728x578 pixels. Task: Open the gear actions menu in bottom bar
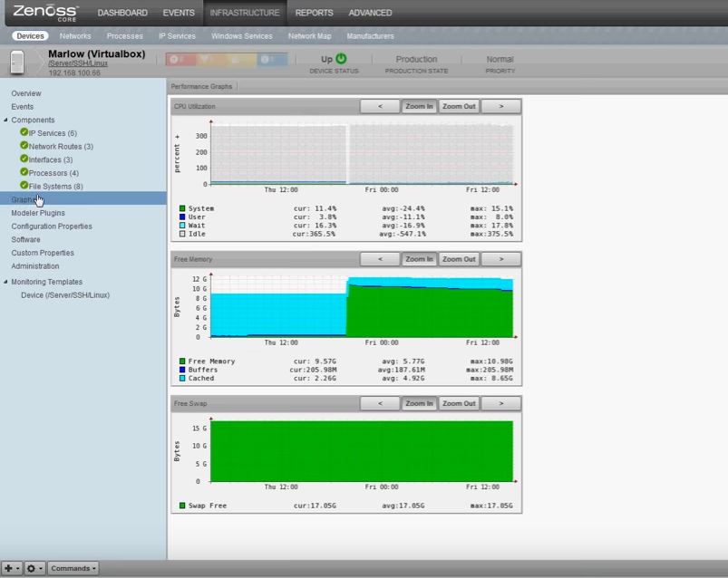[x=34, y=568]
